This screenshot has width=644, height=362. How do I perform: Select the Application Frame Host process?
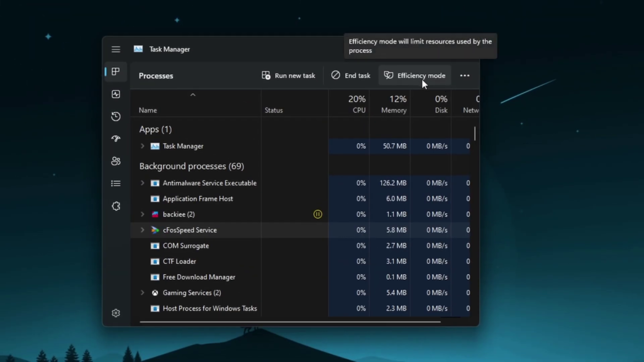pos(301,199)
